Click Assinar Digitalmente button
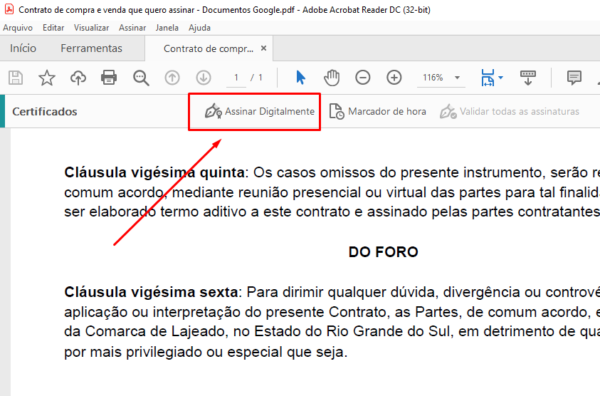 [260, 111]
